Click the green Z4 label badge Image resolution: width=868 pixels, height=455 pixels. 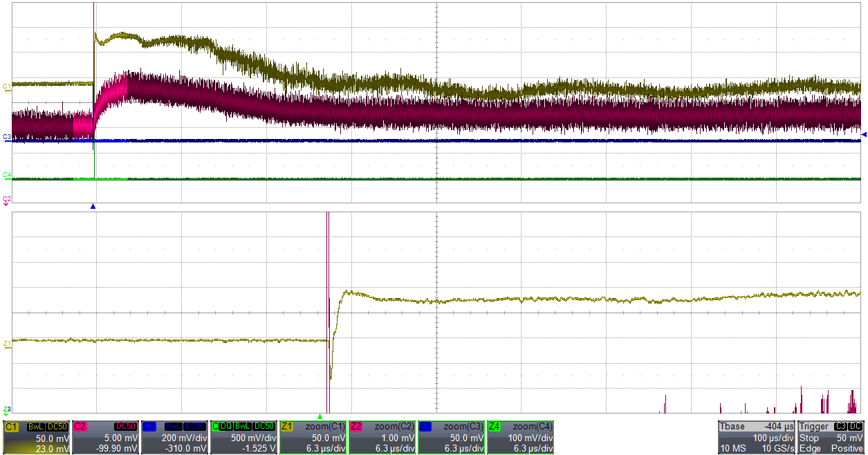495,427
